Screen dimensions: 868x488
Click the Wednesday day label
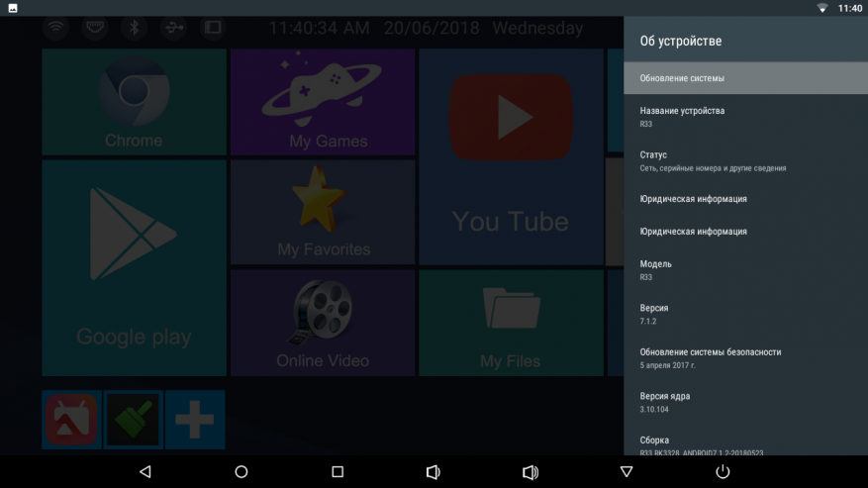point(537,28)
